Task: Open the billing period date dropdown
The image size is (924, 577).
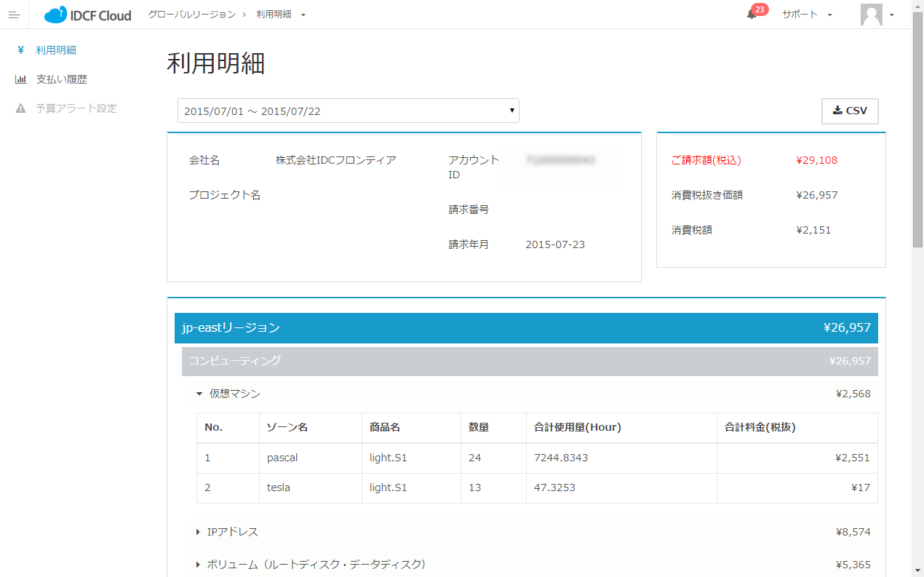Action: [348, 111]
